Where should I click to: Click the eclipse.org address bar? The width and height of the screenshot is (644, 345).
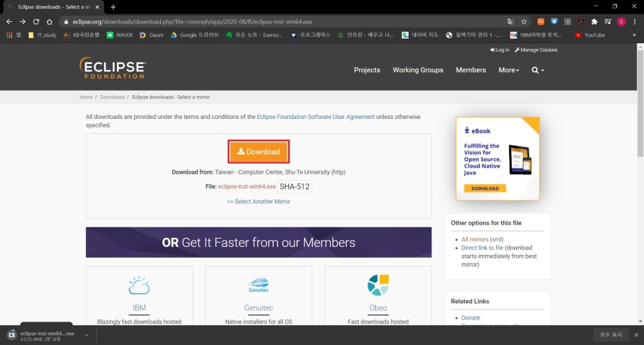point(283,22)
